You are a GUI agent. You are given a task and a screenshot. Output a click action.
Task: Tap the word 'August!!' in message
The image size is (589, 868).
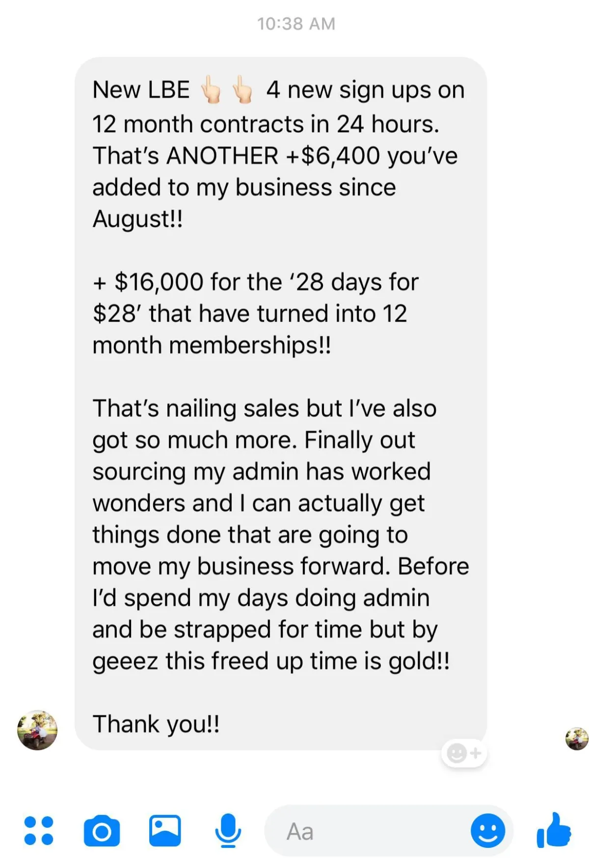pyautogui.click(x=137, y=219)
